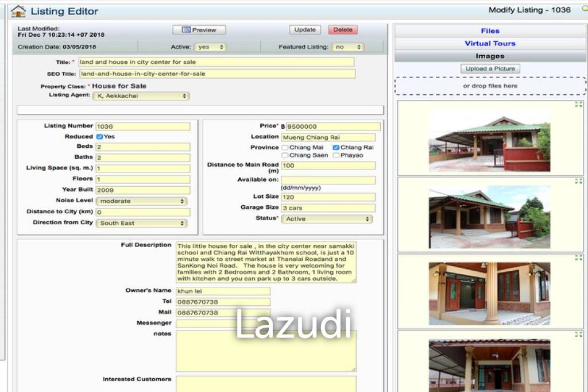Click the Tel field
Viewport: 588px width, 392px height.
223,302
